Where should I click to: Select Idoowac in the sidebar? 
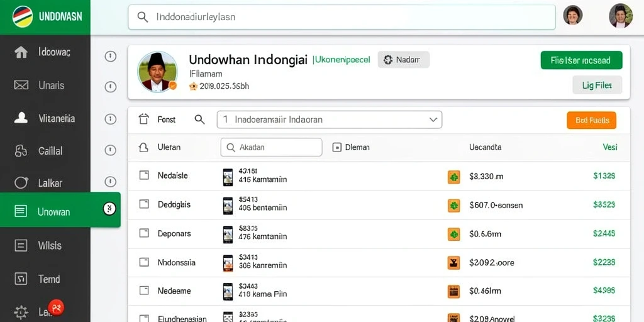(x=54, y=52)
